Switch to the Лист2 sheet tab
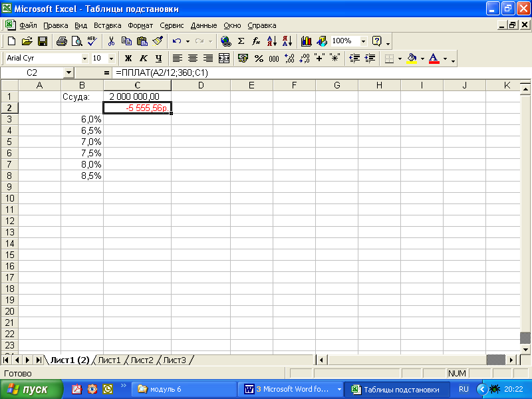532x399 pixels. click(x=142, y=360)
